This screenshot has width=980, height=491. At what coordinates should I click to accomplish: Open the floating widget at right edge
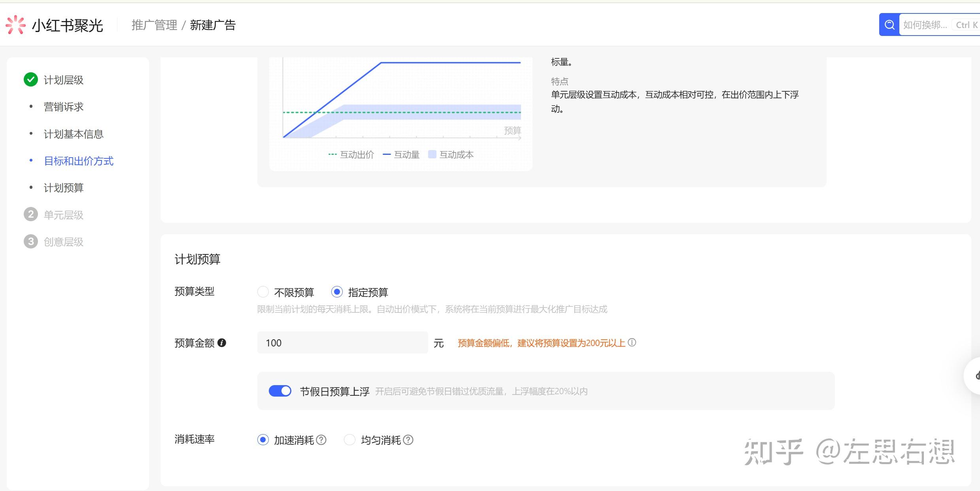pos(973,376)
